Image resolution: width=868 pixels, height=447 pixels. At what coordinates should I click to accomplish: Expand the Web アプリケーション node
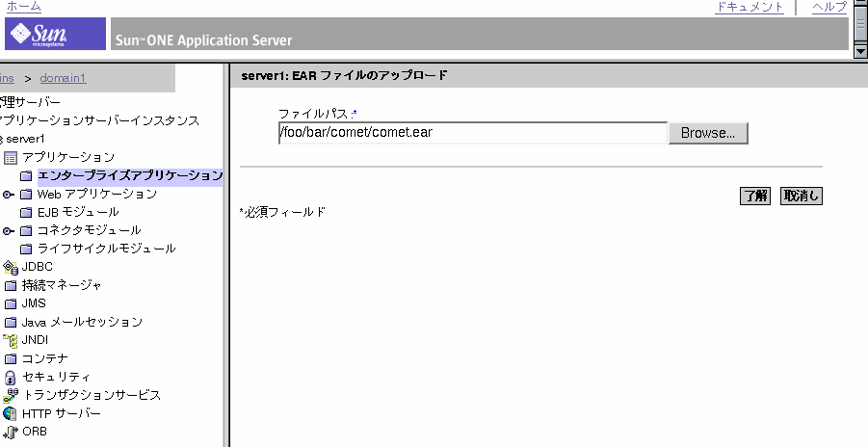(x=9, y=195)
